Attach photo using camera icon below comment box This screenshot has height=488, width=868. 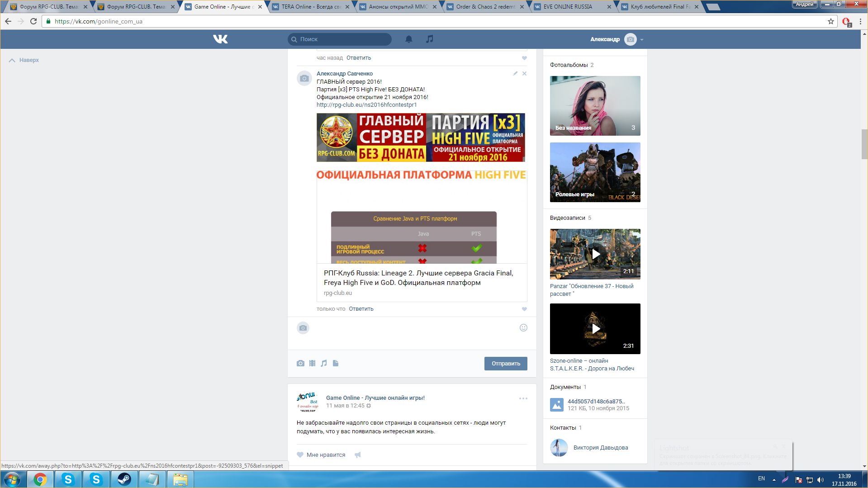(x=300, y=363)
